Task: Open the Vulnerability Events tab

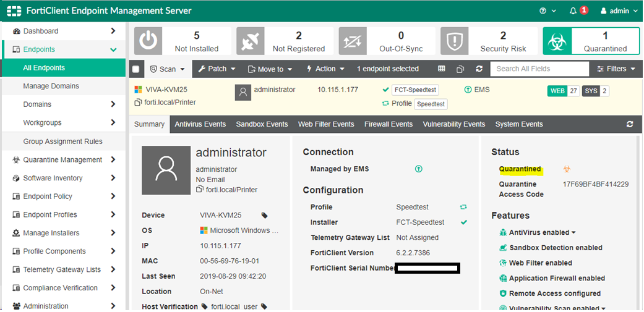Action: pos(453,124)
